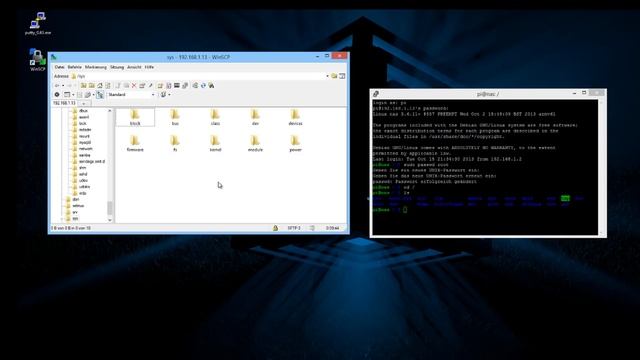Select the dev folder
640x360 pixels.
tap(255, 117)
